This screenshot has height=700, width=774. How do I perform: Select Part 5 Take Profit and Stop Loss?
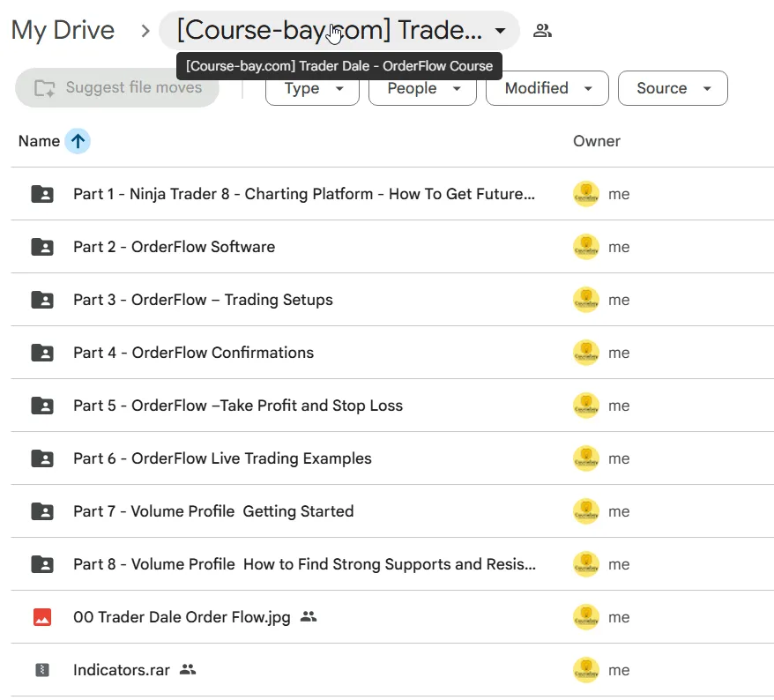pos(238,406)
